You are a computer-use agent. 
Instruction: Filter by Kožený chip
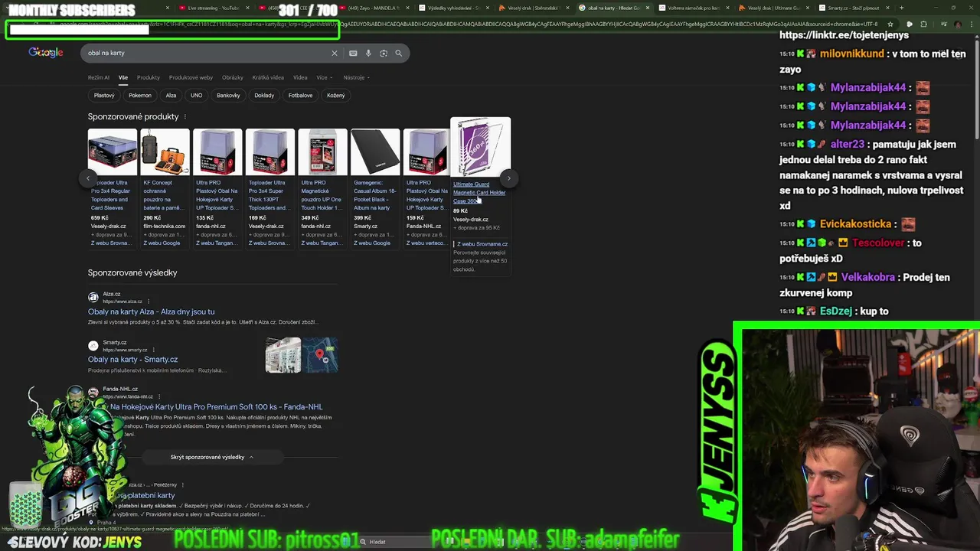[335, 96]
